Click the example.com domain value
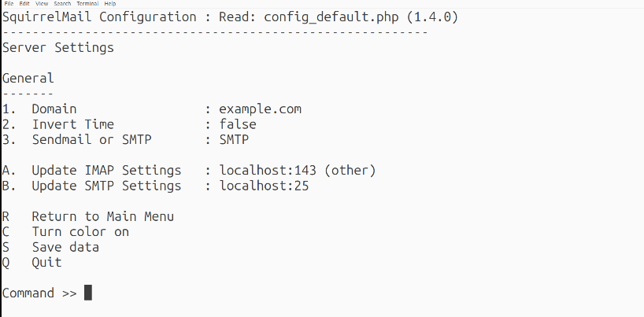The height and width of the screenshot is (317, 644). [x=261, y=109]
